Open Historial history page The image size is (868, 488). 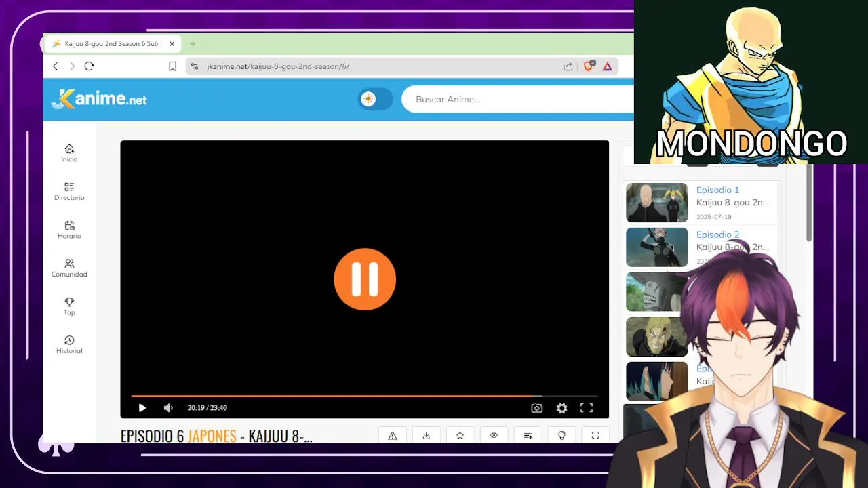click(x=69, y=345)
